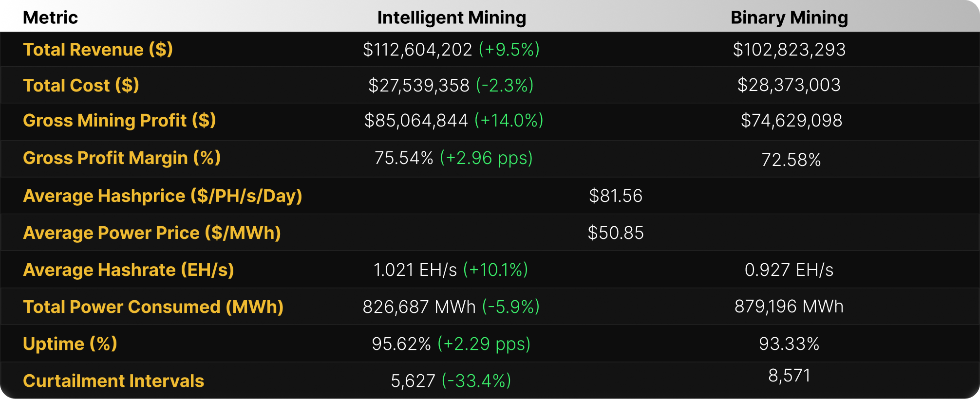Click the Total Power Consumed (MWh) label
The image size is (980, 399).
[x=153, y=307]
